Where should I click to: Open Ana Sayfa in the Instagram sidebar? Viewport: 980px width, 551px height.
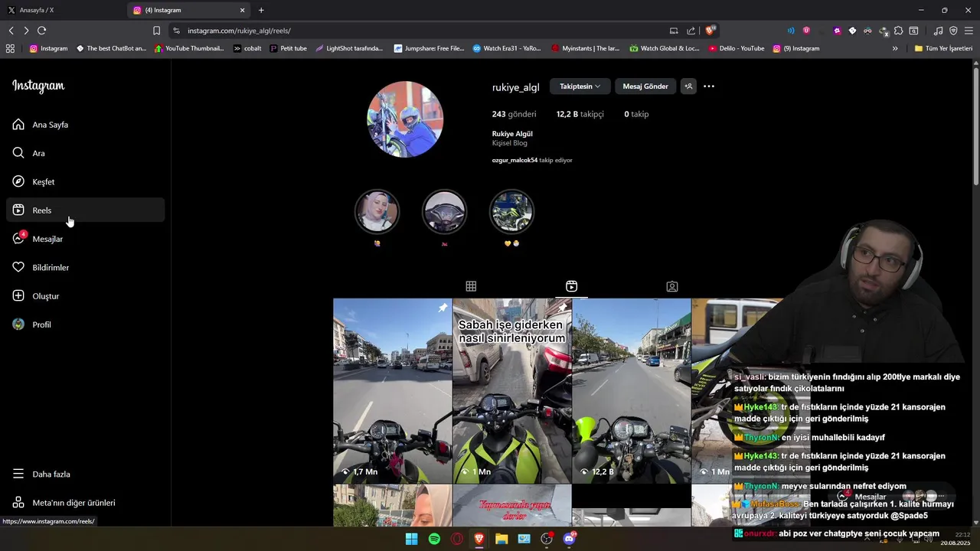click(x=85, y=125)
